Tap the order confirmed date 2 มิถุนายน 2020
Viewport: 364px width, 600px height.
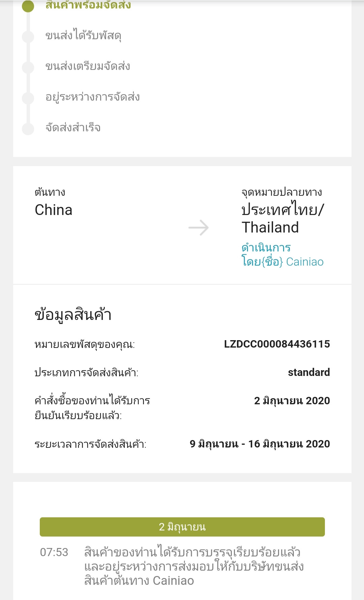tap(292, 401)
